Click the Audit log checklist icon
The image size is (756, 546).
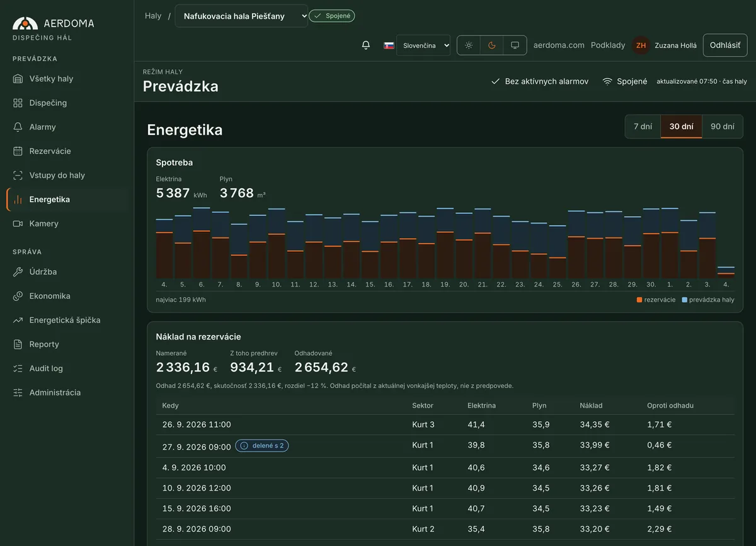pyautogui.click(x=18, y=368)
